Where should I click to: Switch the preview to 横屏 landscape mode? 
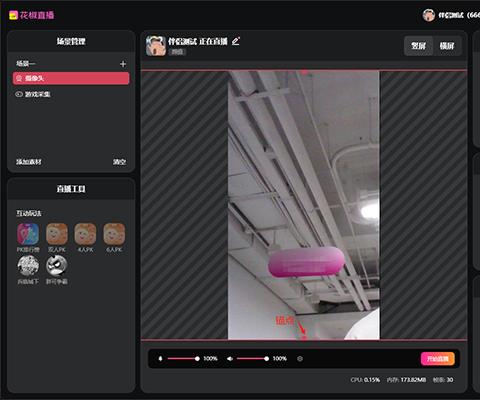pos(447,46)
